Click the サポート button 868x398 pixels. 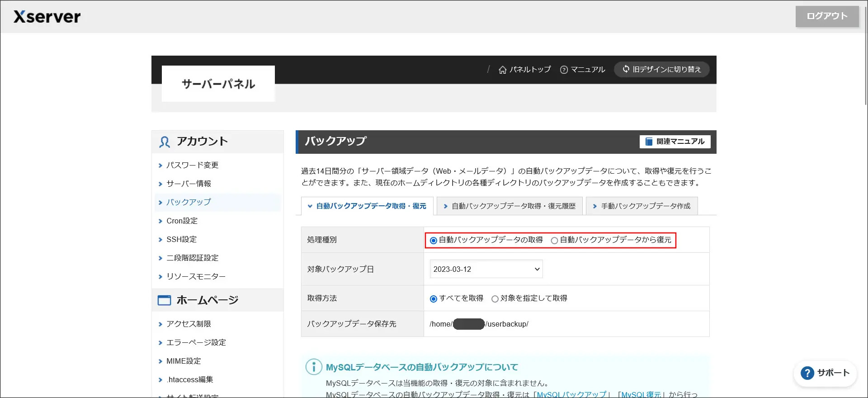click(x=826, y=373)
